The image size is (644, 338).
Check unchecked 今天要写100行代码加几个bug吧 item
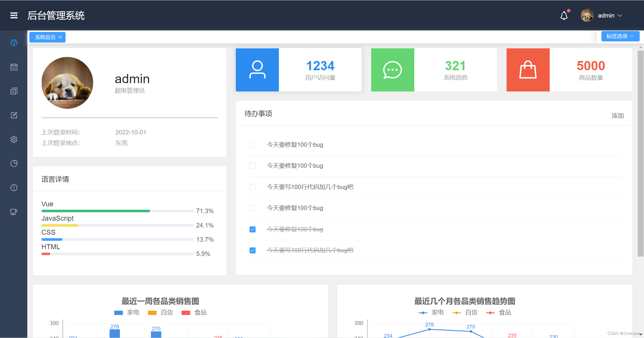point(252,187)
